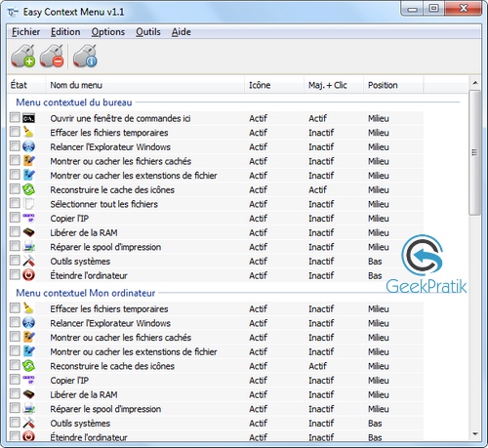This screenshot has width=488, height=448.
Task: Check Reconstruire le cache des icônes in Mon ordinateur
Action: [x=15, y=365]
